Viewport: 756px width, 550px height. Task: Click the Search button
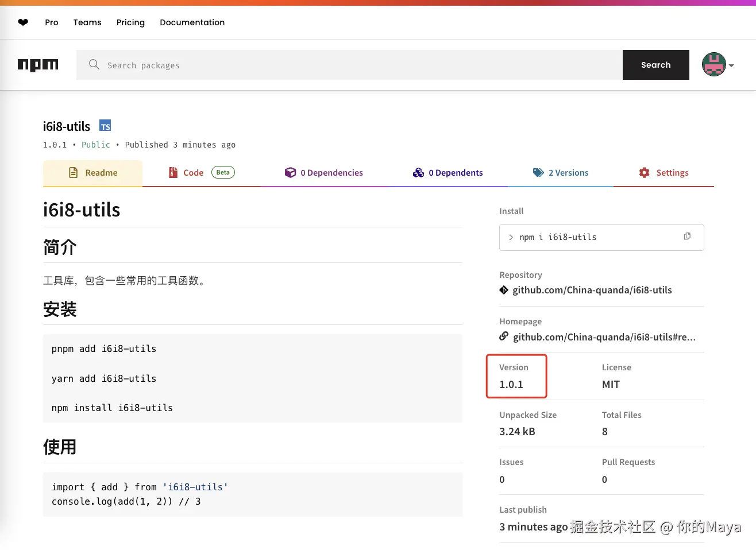tap(655, 65)
